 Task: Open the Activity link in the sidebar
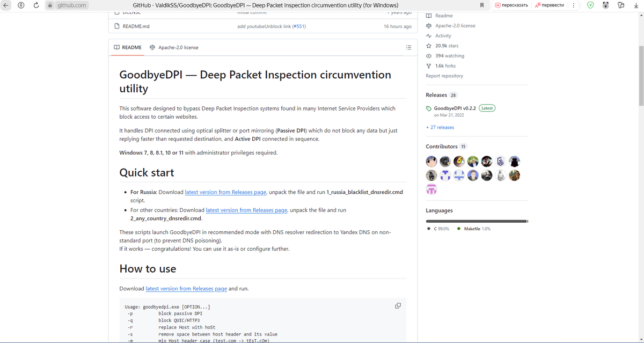coord(443,35)
